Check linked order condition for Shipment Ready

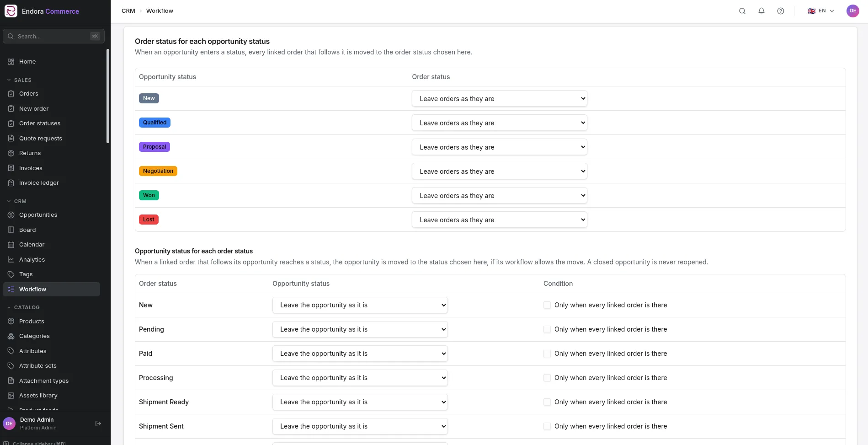click(547, 402)
